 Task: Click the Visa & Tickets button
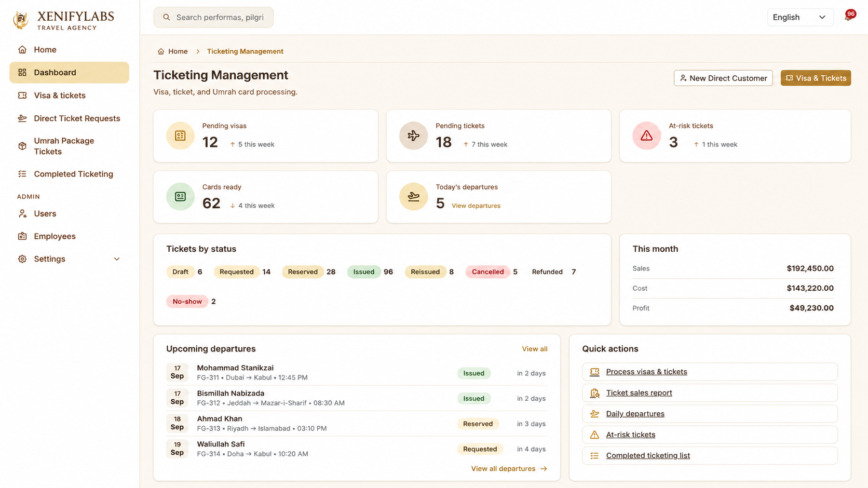tap(816, 78)
